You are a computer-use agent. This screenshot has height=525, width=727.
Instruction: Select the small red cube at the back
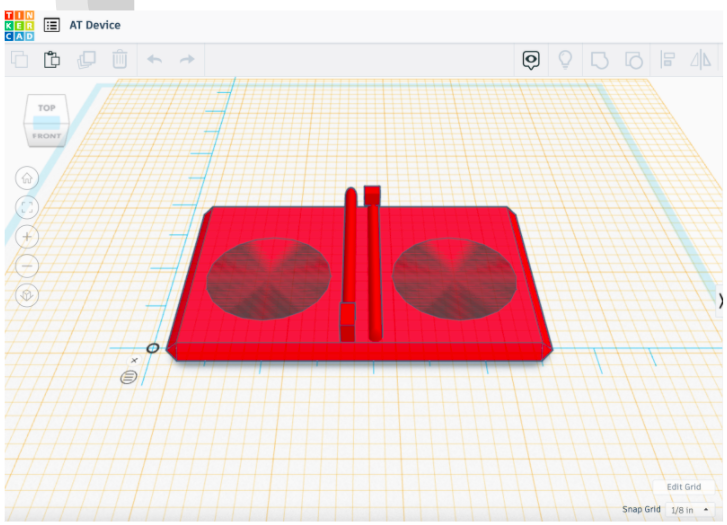coord(372,195)
